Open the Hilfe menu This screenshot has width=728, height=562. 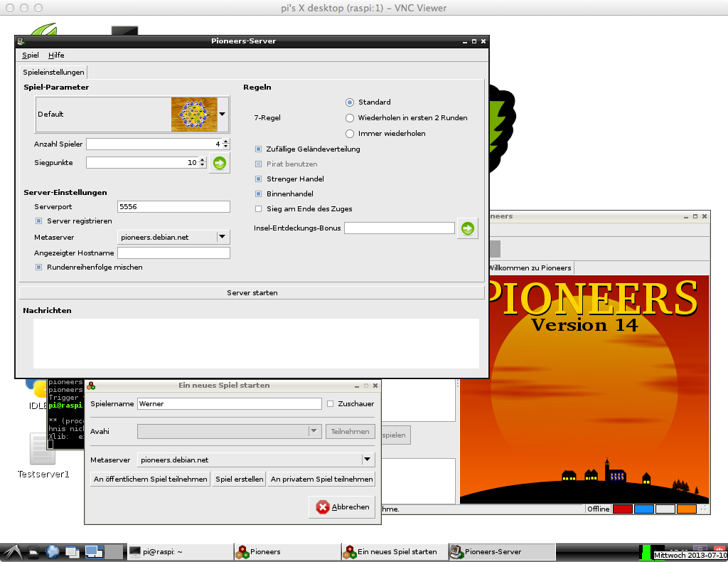(56, 55)
